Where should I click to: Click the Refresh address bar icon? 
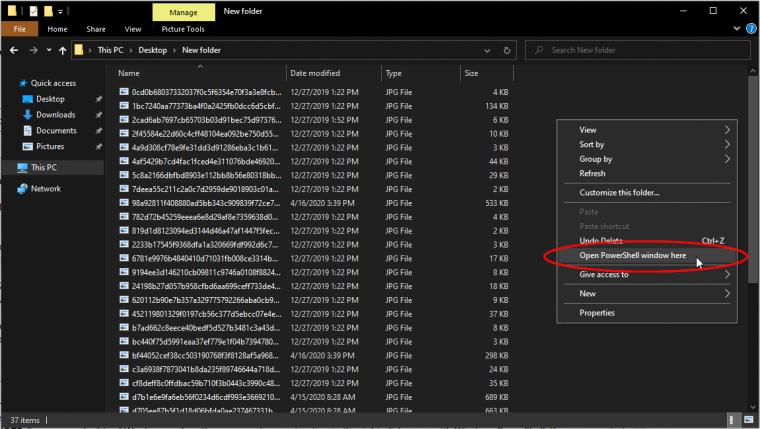pos(507,50)
